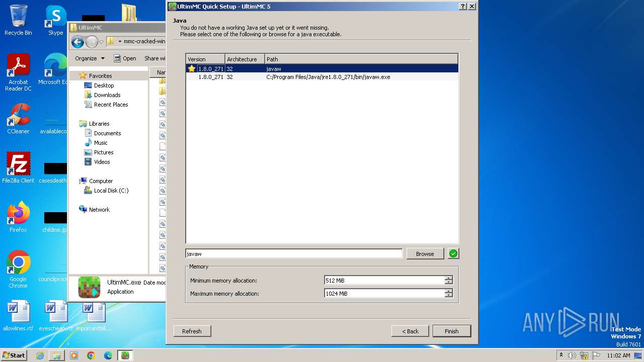Image resolution: width=644 pixels, height=362 pixels.
Task: Click the Refresh button
Action: (x=192, y=331)
